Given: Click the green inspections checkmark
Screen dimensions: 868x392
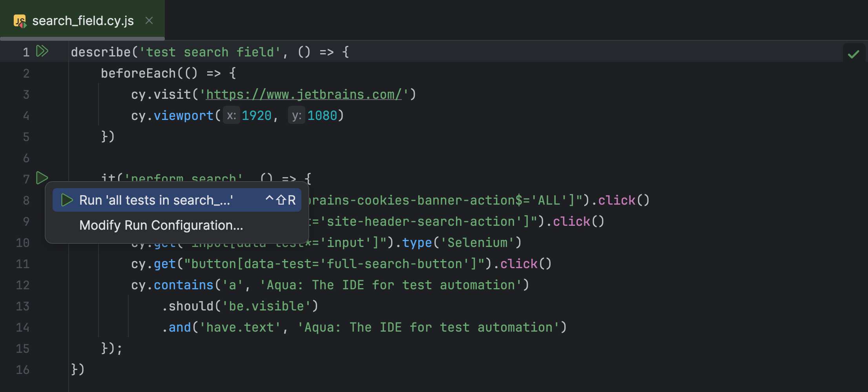Looking at the screenshot, I should [854, 53].
